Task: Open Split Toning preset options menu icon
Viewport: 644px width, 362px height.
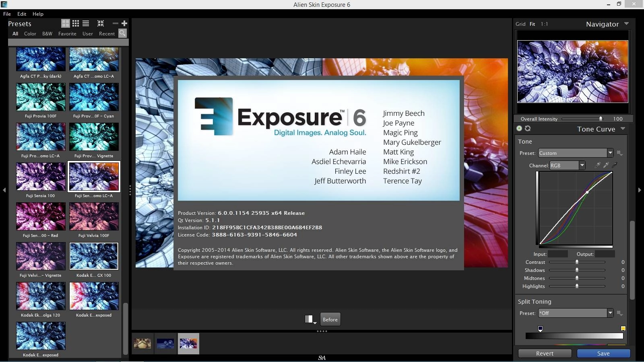Action: pyautogui.click(x=620, y=313)
